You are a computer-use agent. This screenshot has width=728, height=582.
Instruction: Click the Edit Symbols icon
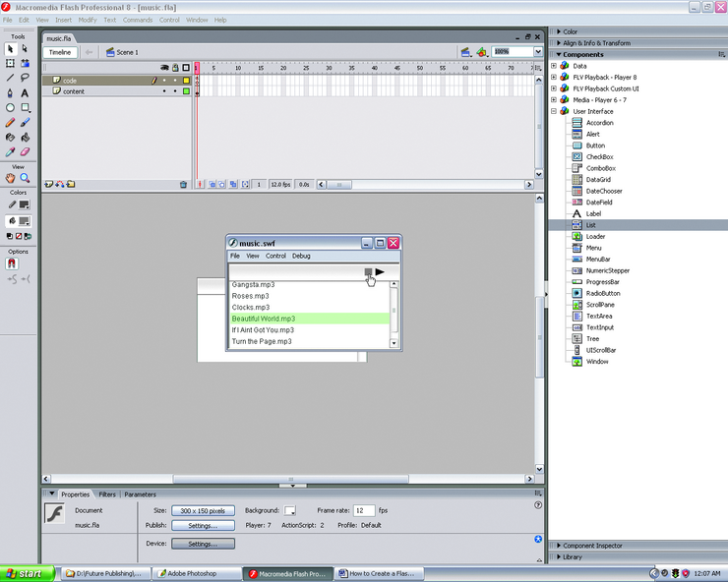pos(482,52)
